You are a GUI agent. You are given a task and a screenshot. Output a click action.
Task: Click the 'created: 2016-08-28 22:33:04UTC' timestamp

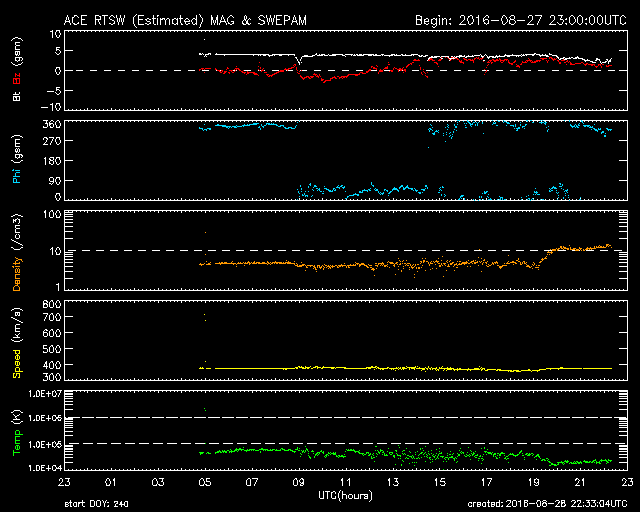point(547,504)
